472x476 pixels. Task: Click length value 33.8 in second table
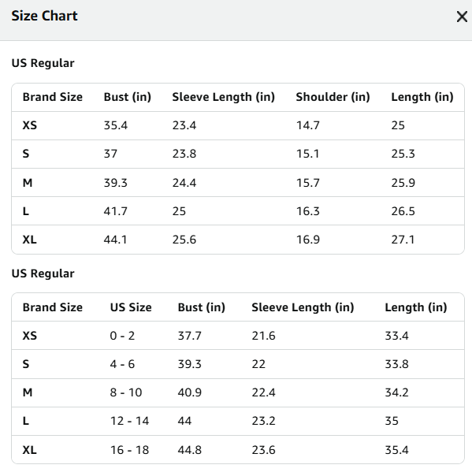(396, 364)
